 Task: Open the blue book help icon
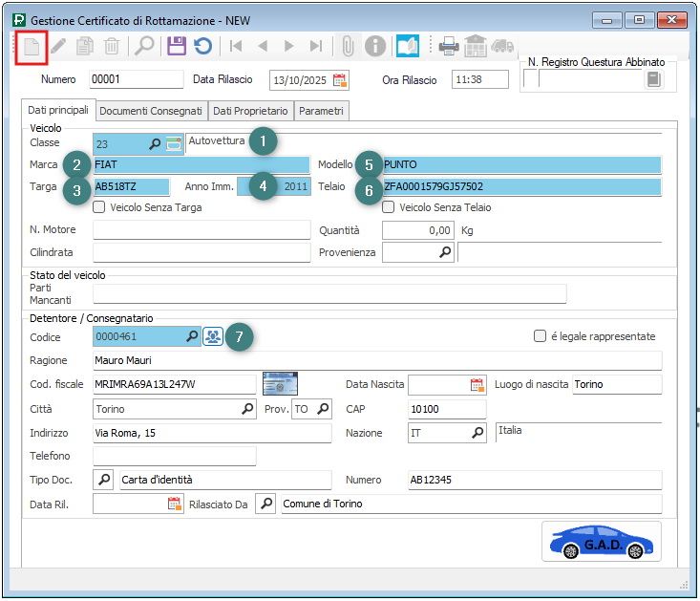tap(408, 46)
